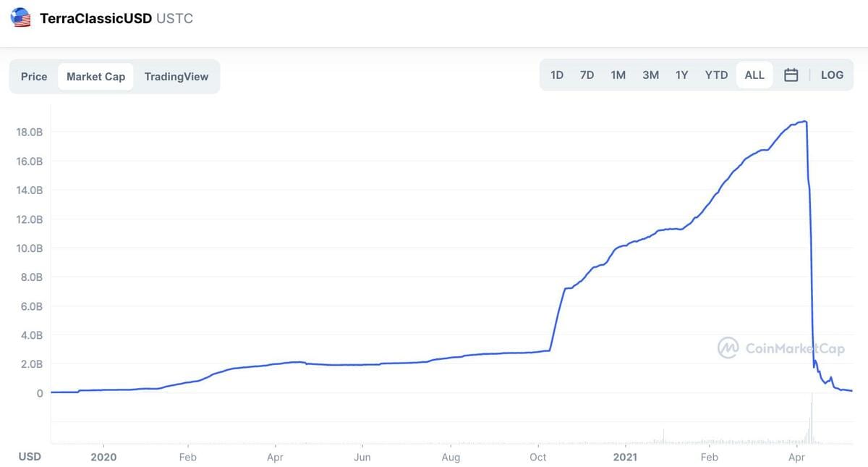Click the 14.0B y-axis label
The height and width of the screenshot is (467, 868).
pos(29,190)
